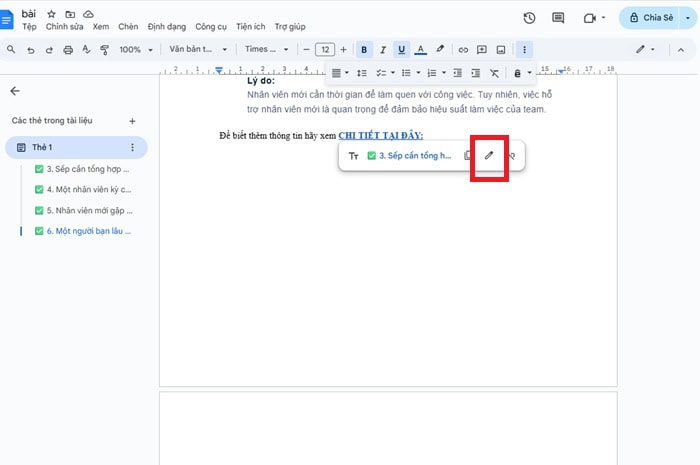Print the document

68,50
